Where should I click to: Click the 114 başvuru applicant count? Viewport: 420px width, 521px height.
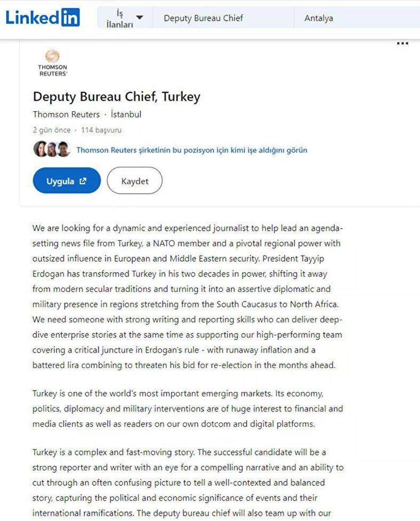pos(101,130)
